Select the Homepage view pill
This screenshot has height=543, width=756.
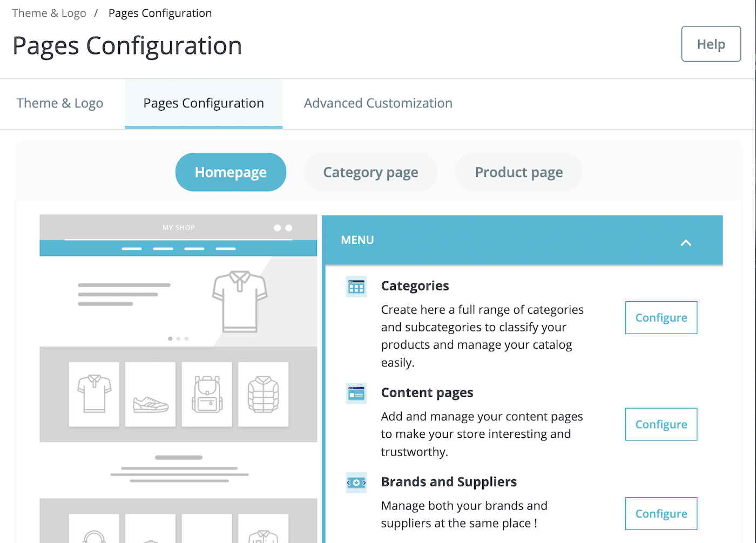[x=231, y=172]
